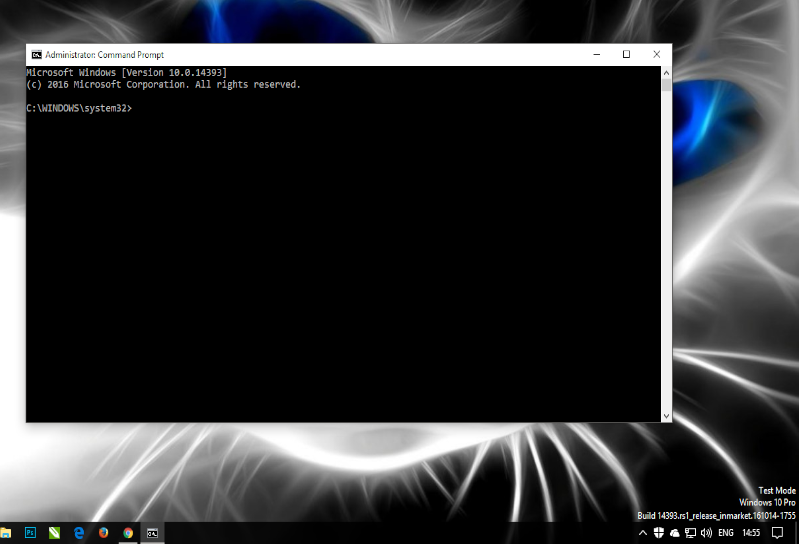Viewport: 799px width, 544px height.
Task: Click the console vertical scrollbar thumb
Action: pyautogui.click(x=666, y=85)
